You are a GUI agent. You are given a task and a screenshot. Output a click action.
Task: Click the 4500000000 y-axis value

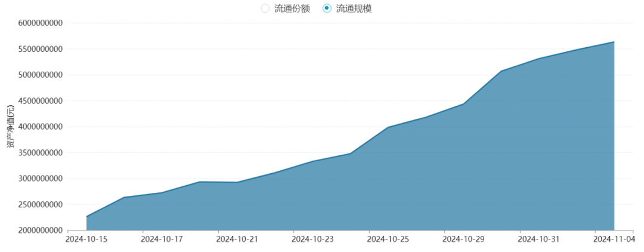(x=41, y=101)
